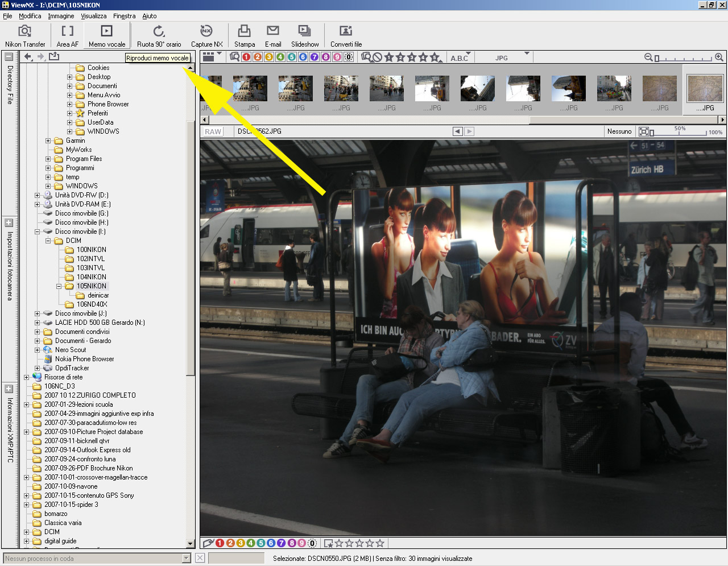This screenshot has width=728, height=566.
Task: Open the Converti file tool
Action: (346, 36)
